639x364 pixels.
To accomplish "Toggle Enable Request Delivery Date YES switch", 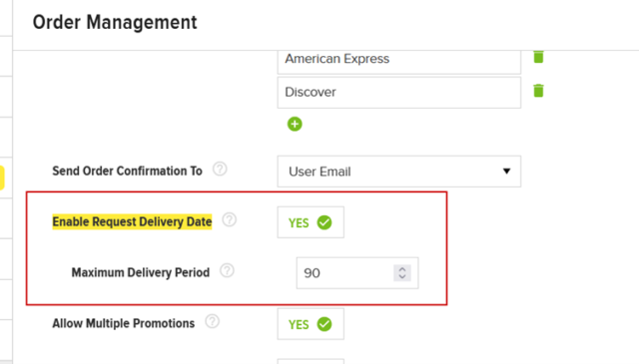I will [311, 222].
